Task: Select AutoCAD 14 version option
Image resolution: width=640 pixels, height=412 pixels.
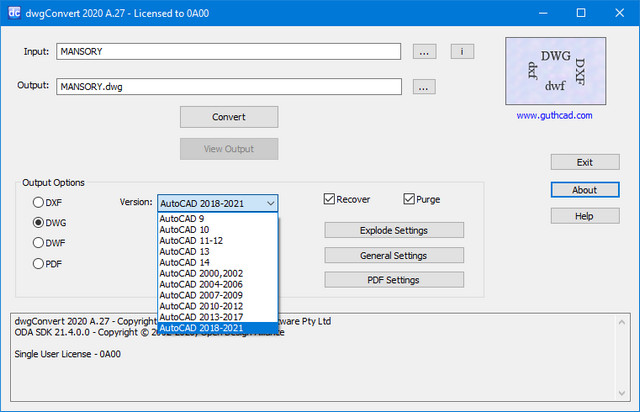Action: pos(181,262)
